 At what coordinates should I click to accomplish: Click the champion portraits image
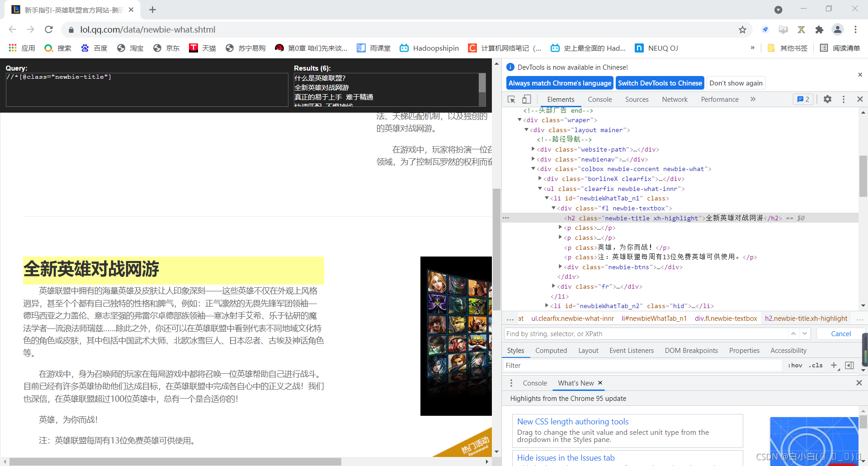click(456, 336)
